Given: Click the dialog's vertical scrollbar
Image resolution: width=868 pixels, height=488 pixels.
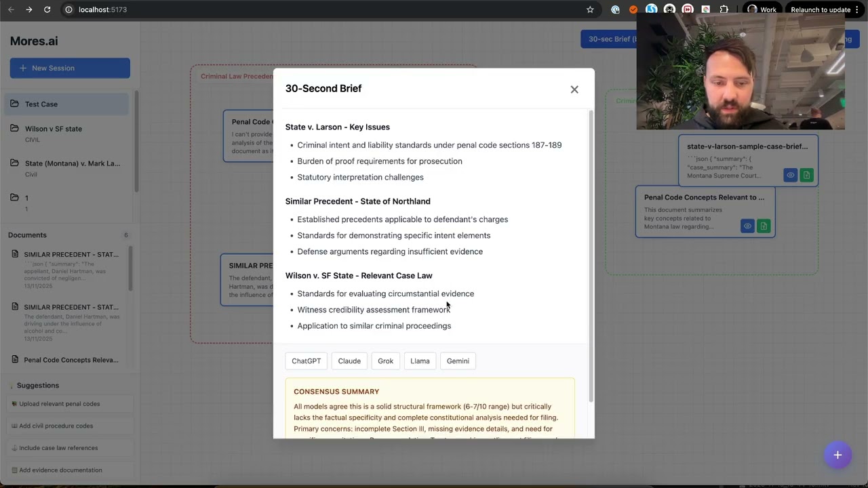Looking at the screenshot, I should pos(591,256).
